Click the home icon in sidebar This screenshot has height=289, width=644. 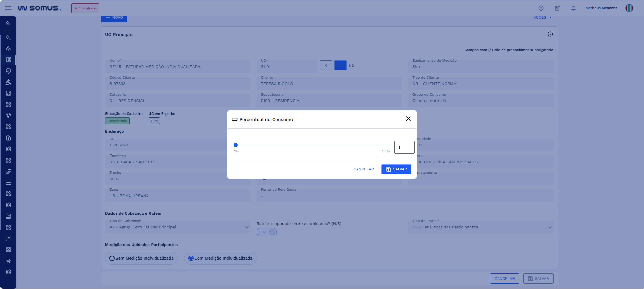pos(8,23)
